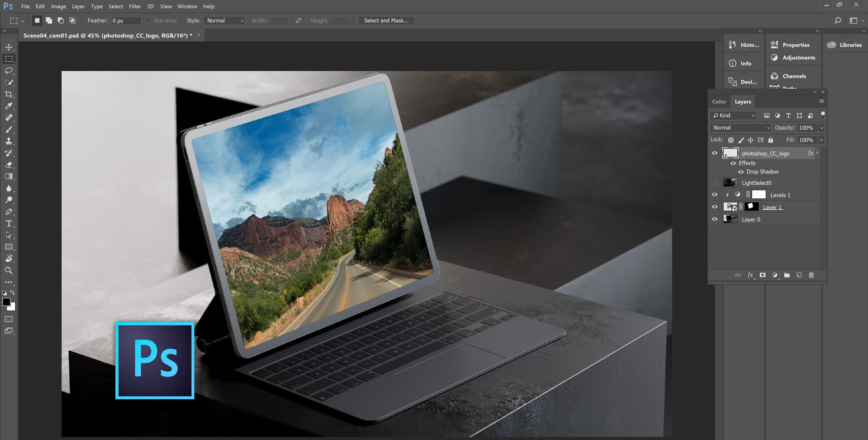
Task: Create a new layer in Layers panel
Action: click(799, 275)
